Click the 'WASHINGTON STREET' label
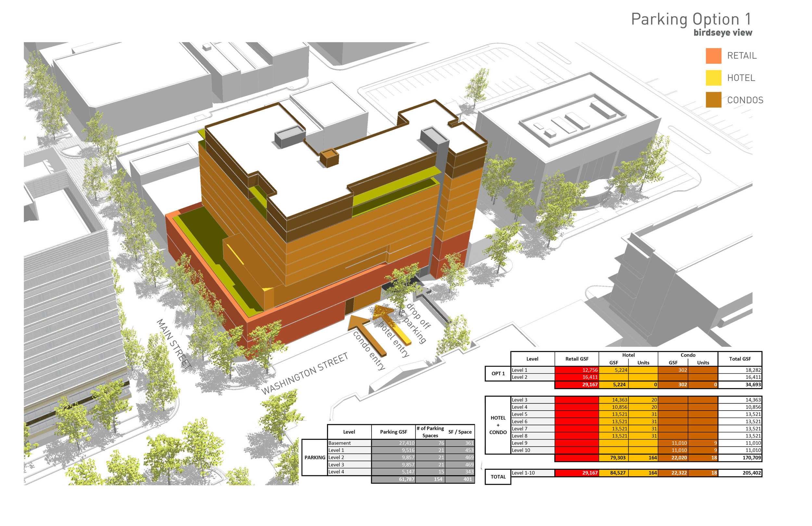 click(x=305, y=373)
